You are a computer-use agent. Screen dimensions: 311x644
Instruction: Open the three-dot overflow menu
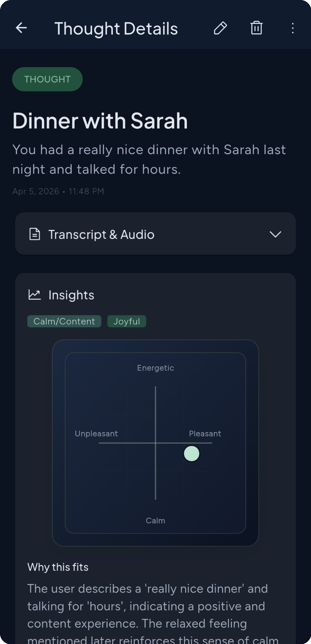[292, 28]
